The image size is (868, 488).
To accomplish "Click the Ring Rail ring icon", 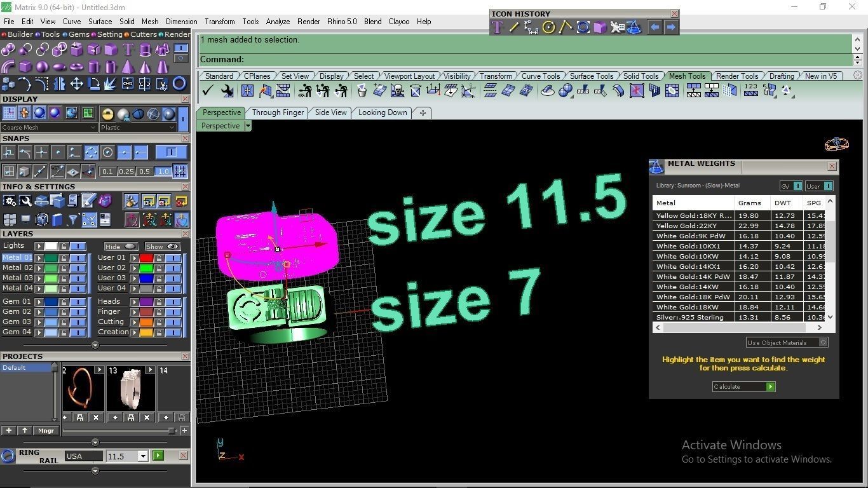I will click(8, 456).
